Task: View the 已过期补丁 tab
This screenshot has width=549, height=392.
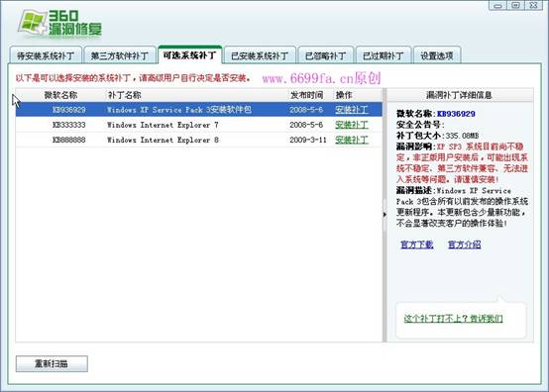Action: [x=384, y=55]
